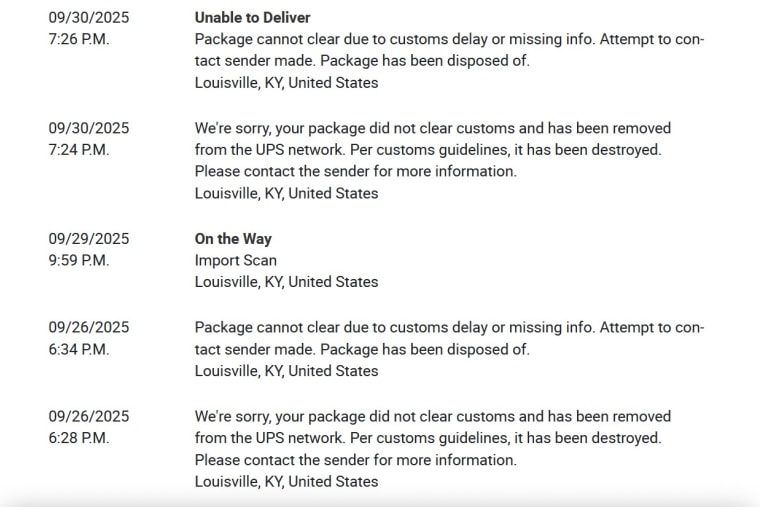This screenshot has width=760, height=507.
Task: Select the 7:24 P.M. timestamp
Action: tap(79, 150)
